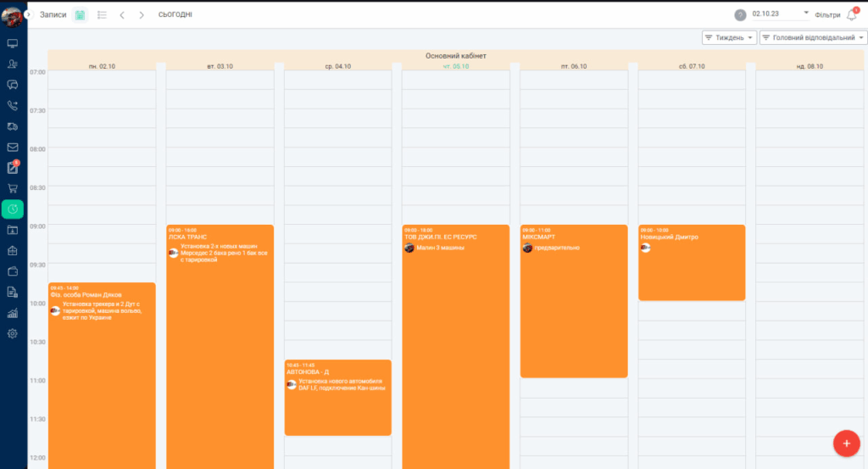This screenshot has height=469, width=868.
Task: Switch to calendar grid view
Action: pyautogui.click(x=80, y=14)
